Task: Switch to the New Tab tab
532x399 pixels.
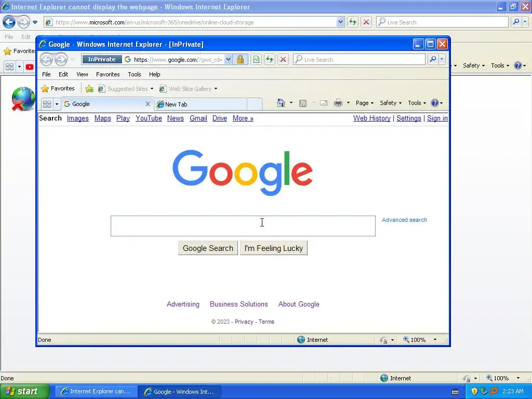Action: (200, 104)
